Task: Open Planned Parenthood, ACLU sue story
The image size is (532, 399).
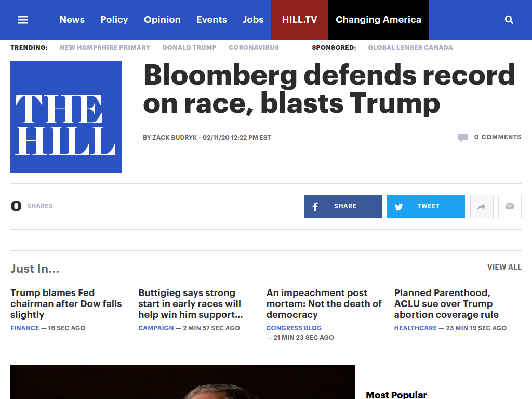Action: (446, 303)
